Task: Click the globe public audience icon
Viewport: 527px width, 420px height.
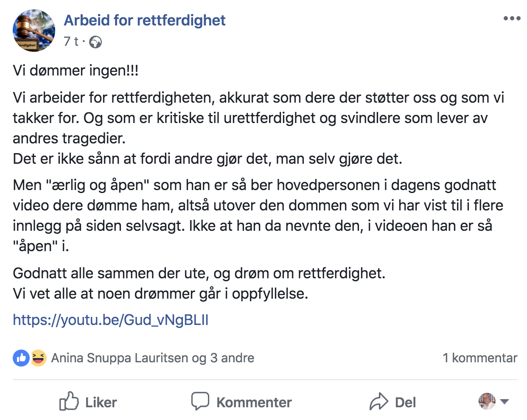Action: pos(95,42)
